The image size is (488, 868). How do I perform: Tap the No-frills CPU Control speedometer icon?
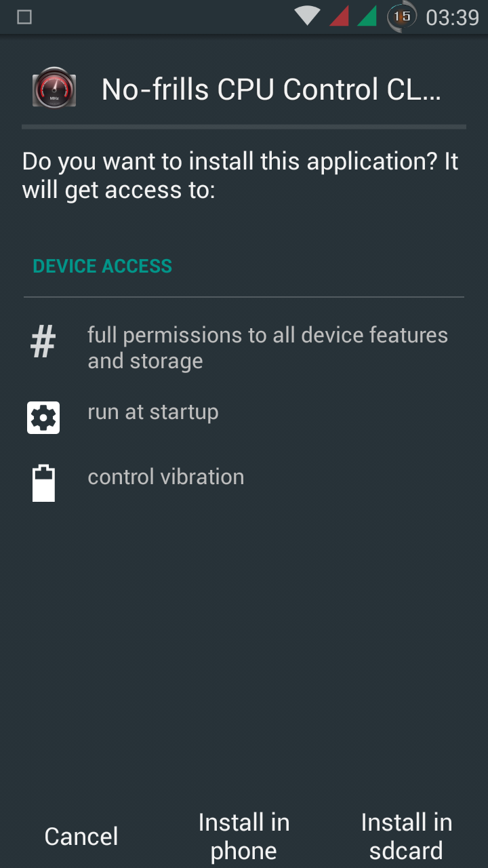click(54, 88)
